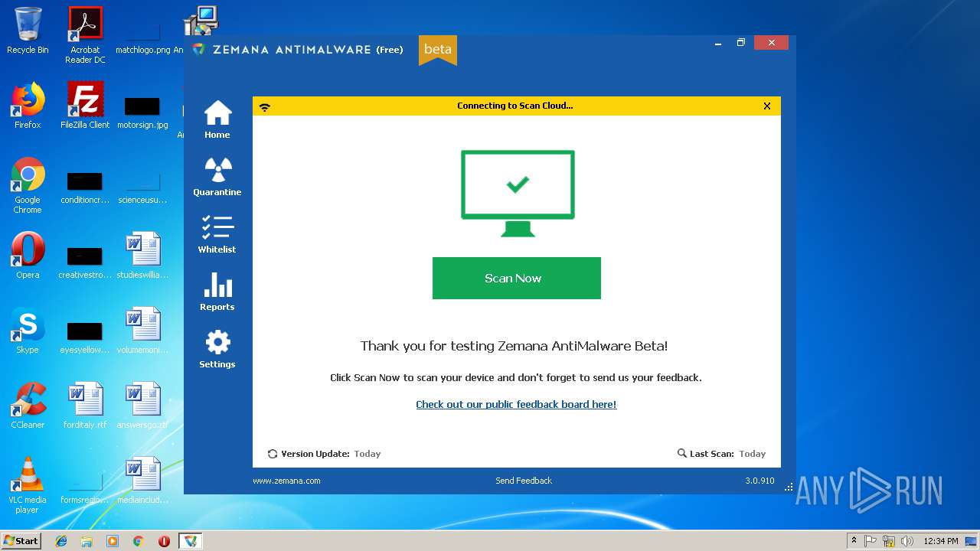Open the Windows Start menu

[21, 540]
